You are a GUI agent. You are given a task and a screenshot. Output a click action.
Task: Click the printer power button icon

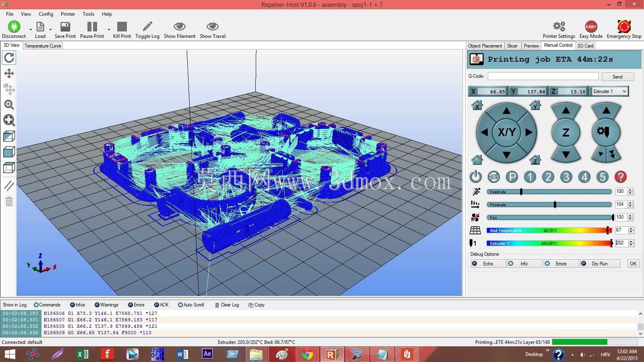click(x=476, y=177)
